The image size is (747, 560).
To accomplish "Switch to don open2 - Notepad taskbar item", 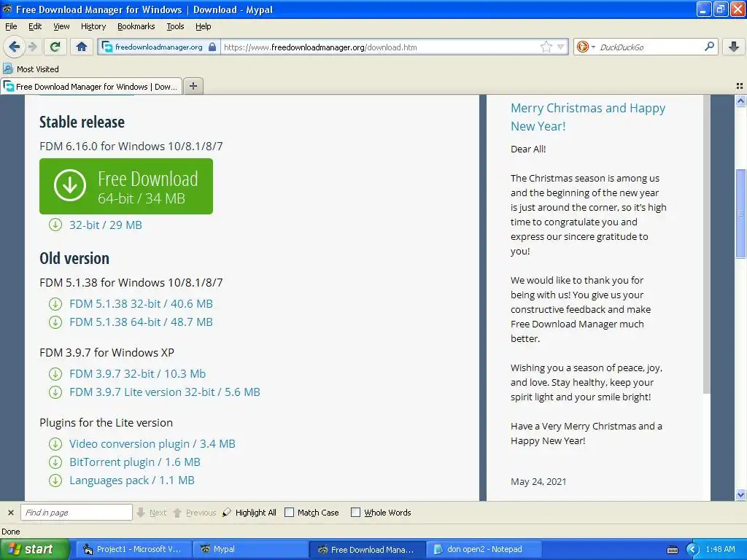I will (483, 549).
